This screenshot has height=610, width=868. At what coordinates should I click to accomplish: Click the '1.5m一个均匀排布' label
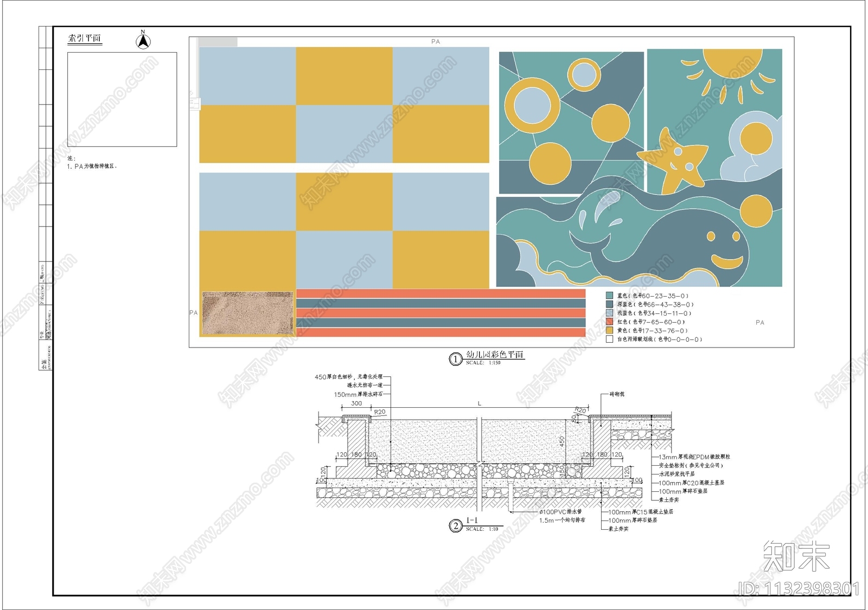[562, 521]
